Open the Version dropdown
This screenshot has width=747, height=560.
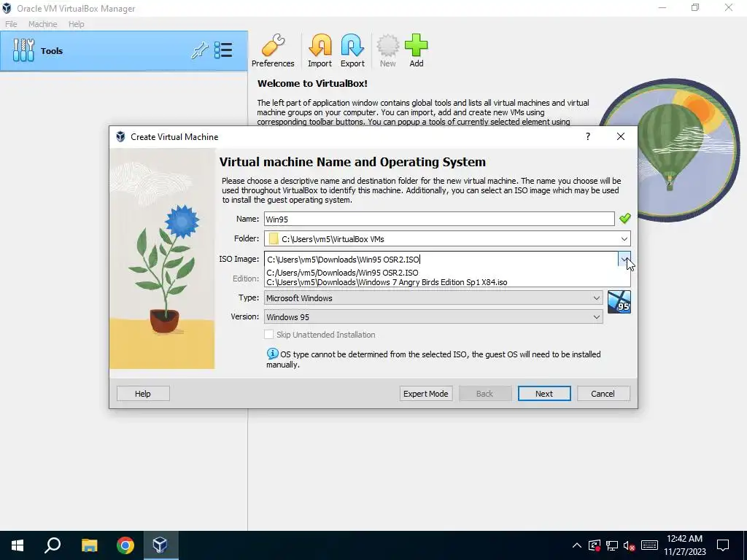click(596, 317)
